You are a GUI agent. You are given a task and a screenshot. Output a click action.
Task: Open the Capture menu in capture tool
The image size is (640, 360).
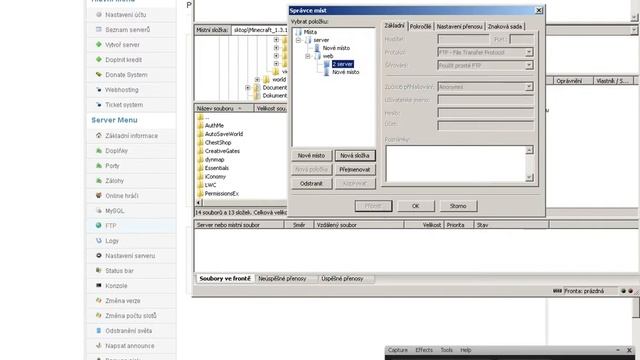398,350
